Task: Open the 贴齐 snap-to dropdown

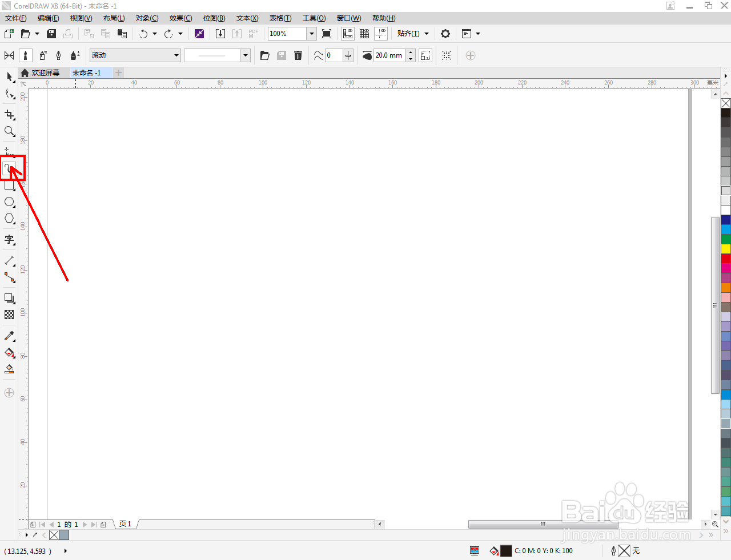Action: point(412,34)
